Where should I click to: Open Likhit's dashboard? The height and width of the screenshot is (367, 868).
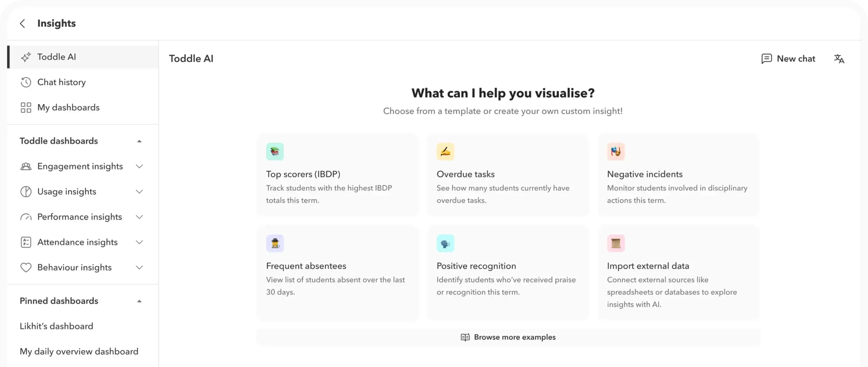pos(56,326)
